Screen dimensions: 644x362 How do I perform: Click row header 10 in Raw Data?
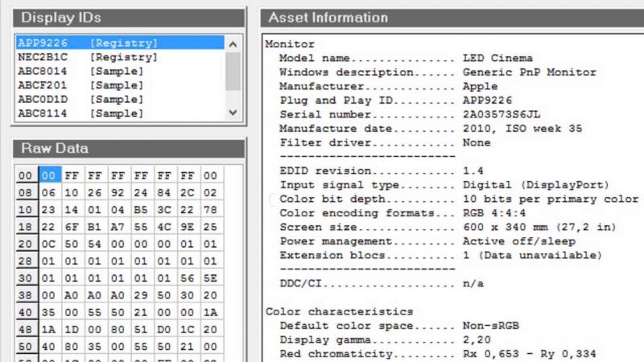[x=27, y=210]
